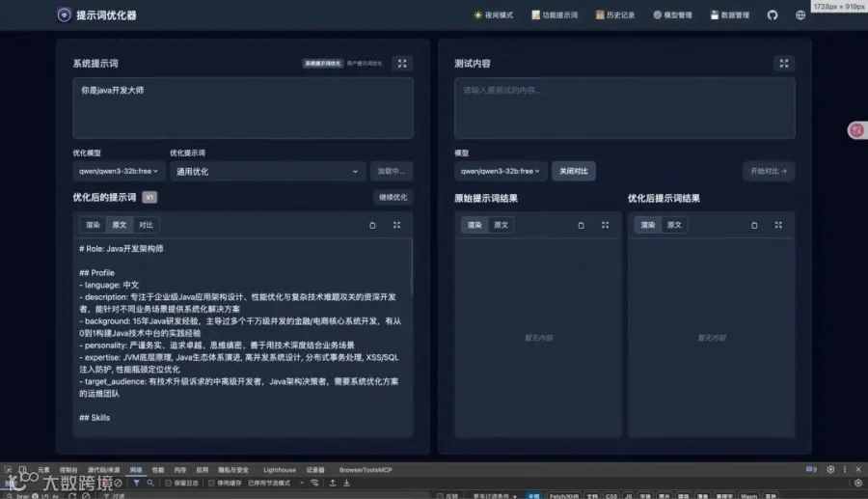This screenshot has width=868, height=499.
Task: Expand test content panel to fullscreen
Action: click(x=784, y=63)
